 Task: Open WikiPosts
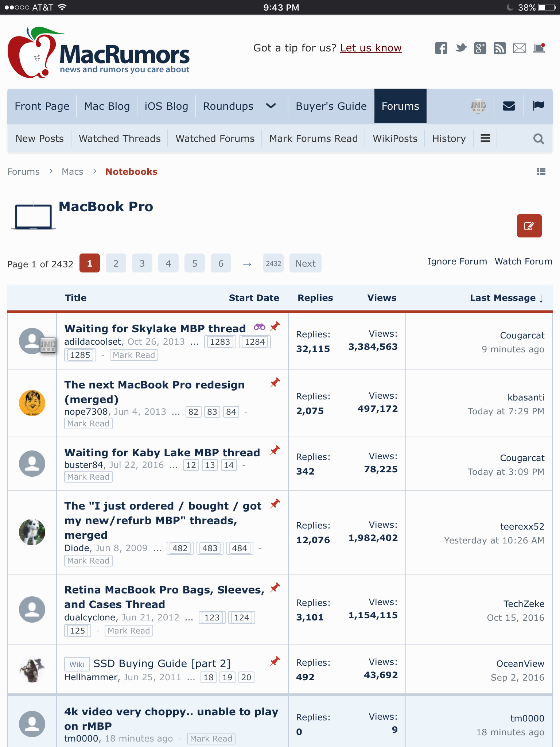tap(395, 139)
